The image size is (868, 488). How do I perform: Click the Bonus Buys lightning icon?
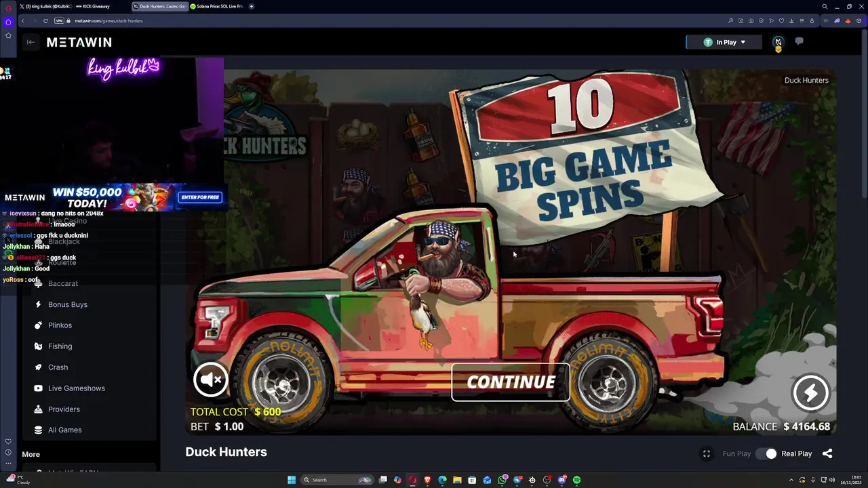[x=38, y=304]
